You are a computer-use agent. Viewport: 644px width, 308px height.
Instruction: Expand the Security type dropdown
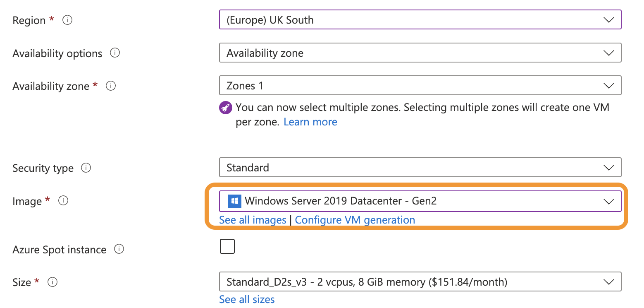[420, 168]
